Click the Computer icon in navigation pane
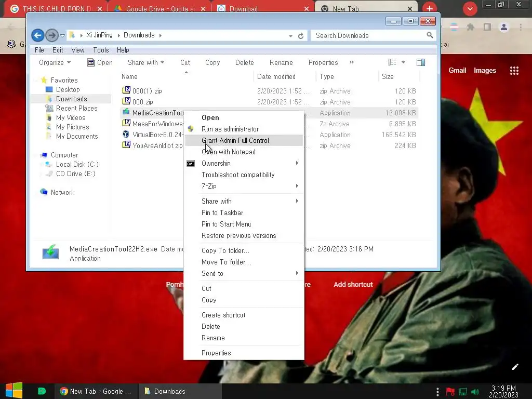Viewport: 532px width, 399px height. 44,155
